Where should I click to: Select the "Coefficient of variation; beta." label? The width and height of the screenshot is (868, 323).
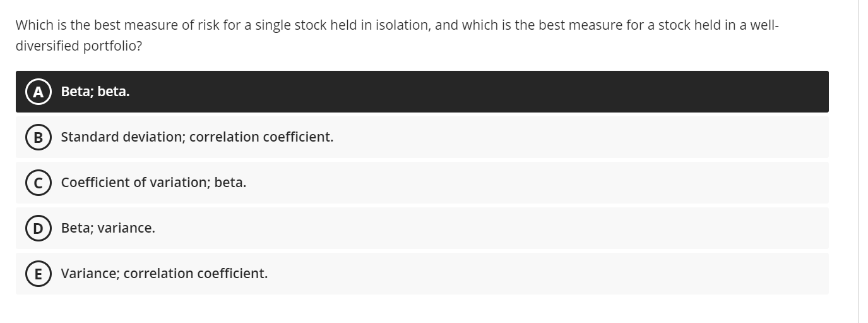(153, 183)
